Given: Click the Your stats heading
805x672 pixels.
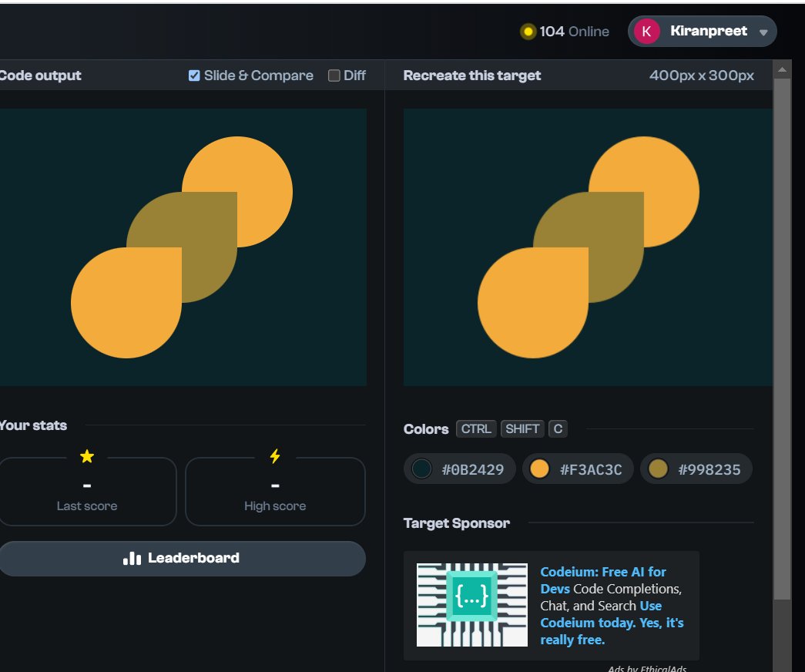Looking at the screenshot, I should [x=33, y=425].
